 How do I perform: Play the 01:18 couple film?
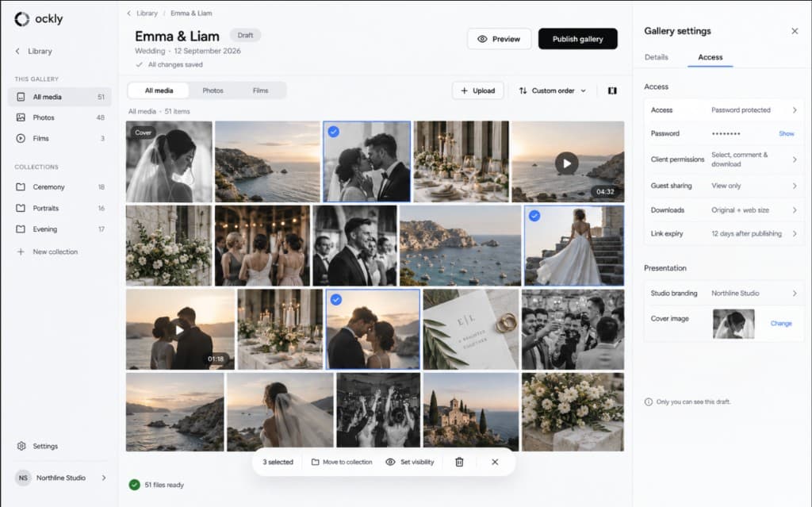pyautogui.click(x=179, y=330)
